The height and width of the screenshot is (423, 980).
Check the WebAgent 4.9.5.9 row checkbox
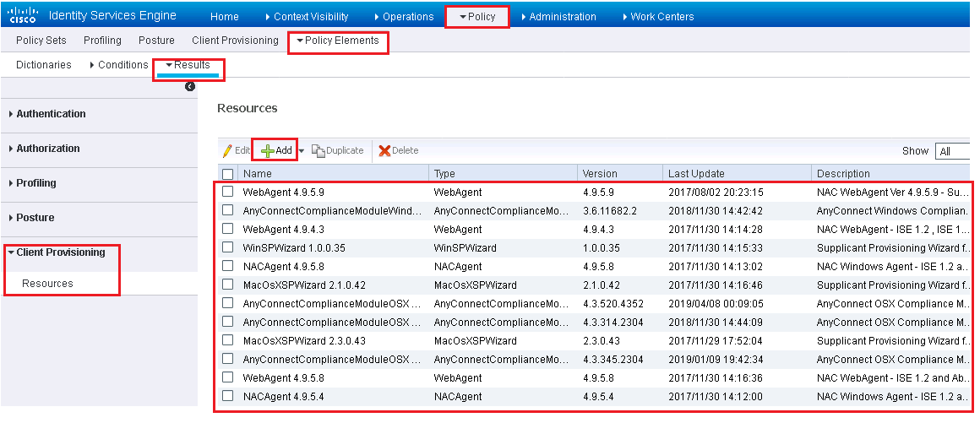pos(227,191)
